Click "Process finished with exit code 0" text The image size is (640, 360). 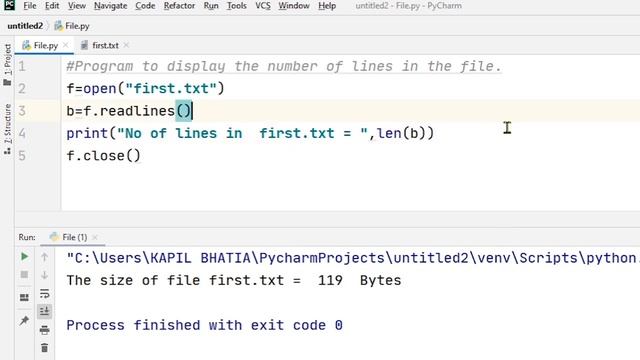pyautogui.click(x=204, y=325)
